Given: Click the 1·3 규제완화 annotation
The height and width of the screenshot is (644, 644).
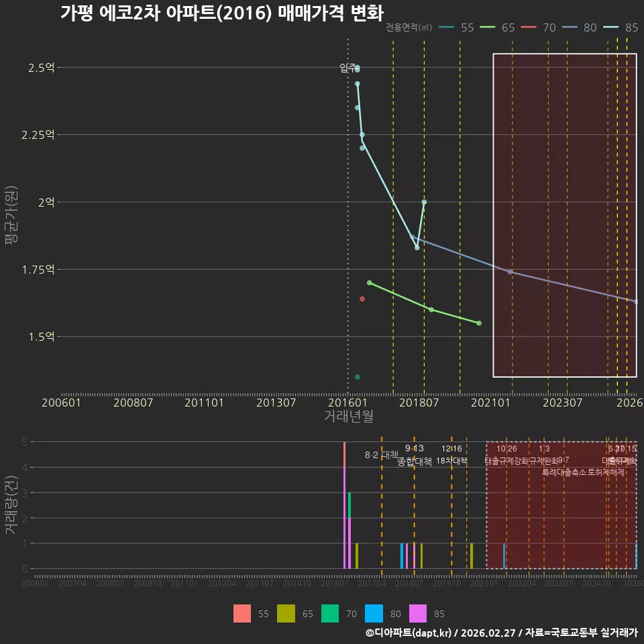Looking at the screenshot, I should 544,455.
